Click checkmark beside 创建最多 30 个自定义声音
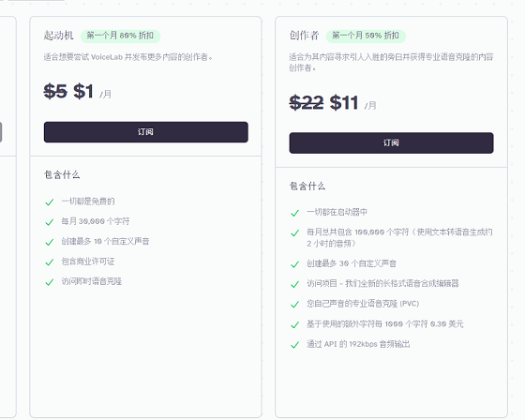Viewport: 525px width, 420px height. [294, 264]
